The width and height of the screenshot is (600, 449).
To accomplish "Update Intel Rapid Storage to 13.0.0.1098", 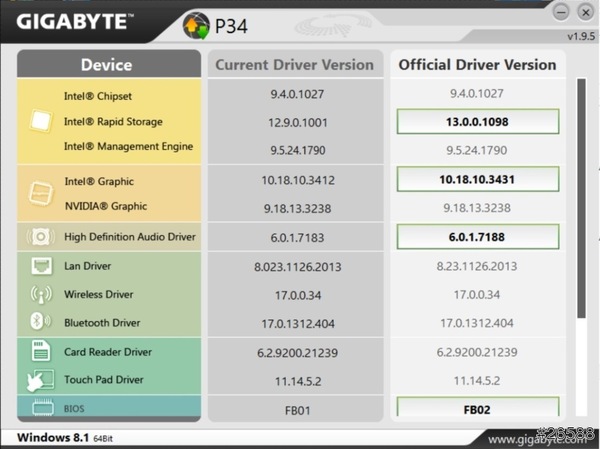I will click(x=476, y=121).
